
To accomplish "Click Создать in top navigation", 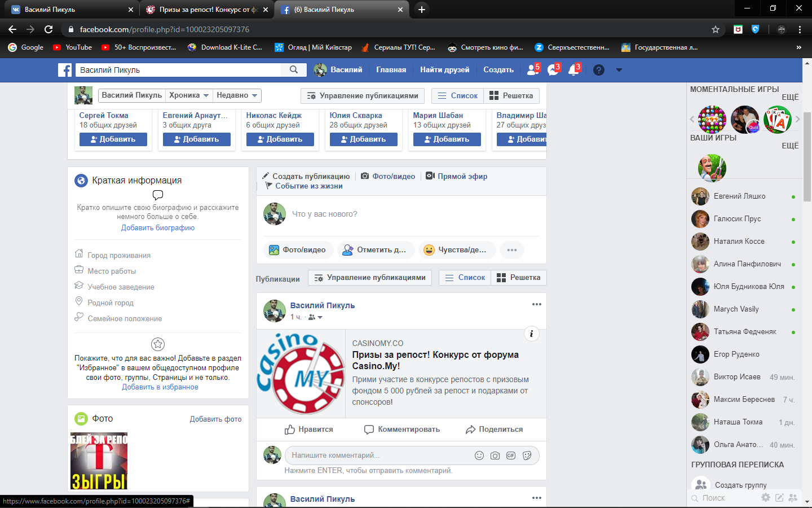I will (498, 70).
